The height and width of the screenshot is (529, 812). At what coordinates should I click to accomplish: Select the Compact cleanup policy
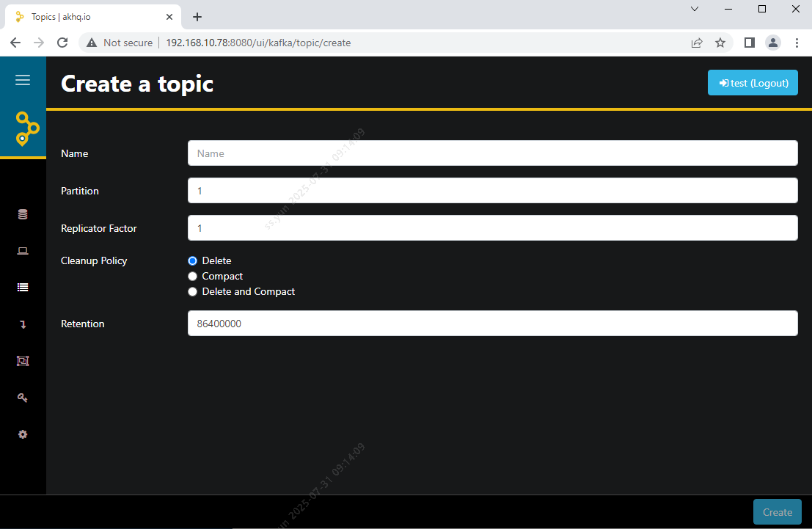click(193, 276)
